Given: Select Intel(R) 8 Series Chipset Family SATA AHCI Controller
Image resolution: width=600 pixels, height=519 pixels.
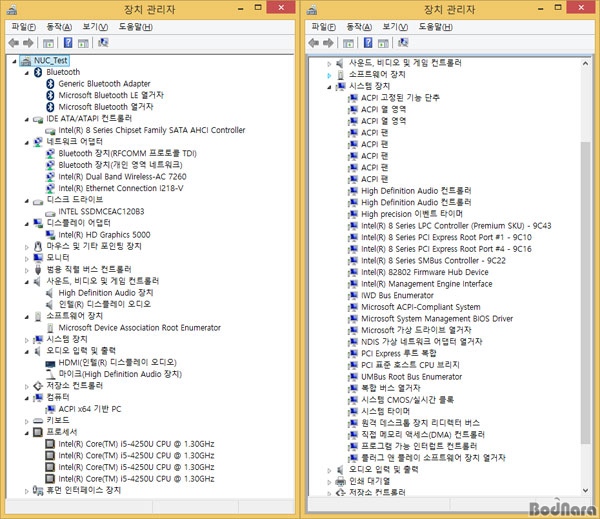Looking at the screenshot, I should coord(152,130).
